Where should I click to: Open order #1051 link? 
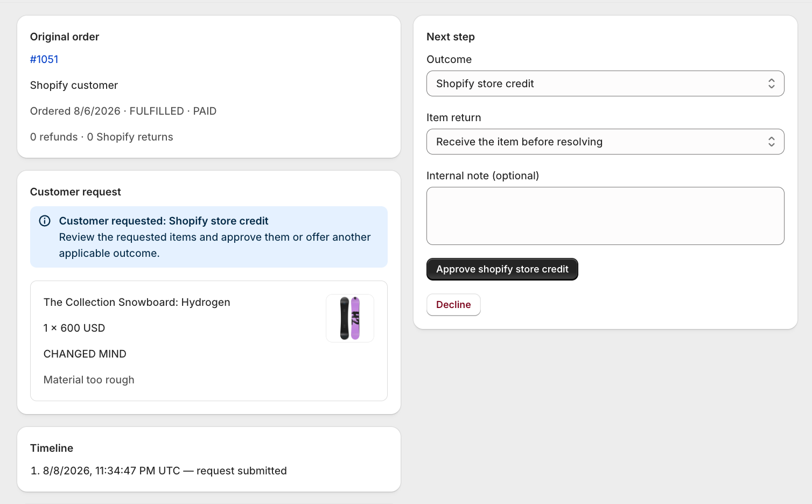coord(44,59)
